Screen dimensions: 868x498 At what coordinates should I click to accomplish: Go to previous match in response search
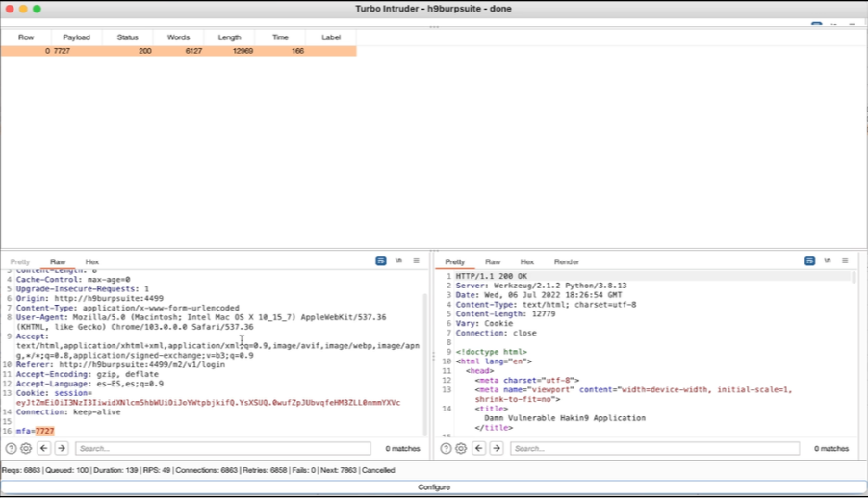(x=479, y=448)
